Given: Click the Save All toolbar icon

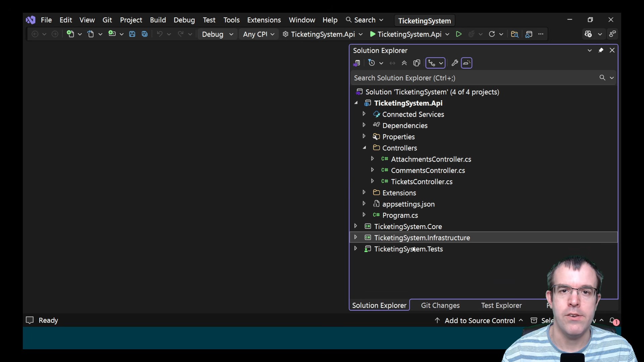Looking at the screenshot, I should 145,34.
